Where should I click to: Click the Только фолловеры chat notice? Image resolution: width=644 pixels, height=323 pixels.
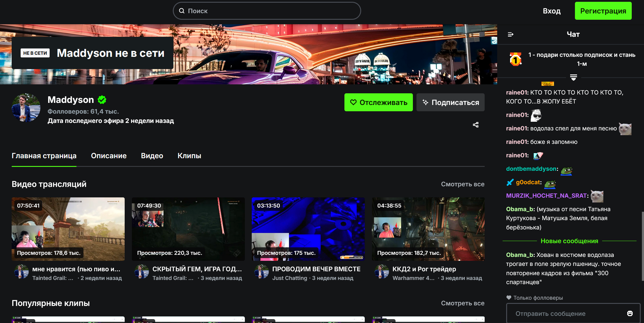click(x=535, y=298)
